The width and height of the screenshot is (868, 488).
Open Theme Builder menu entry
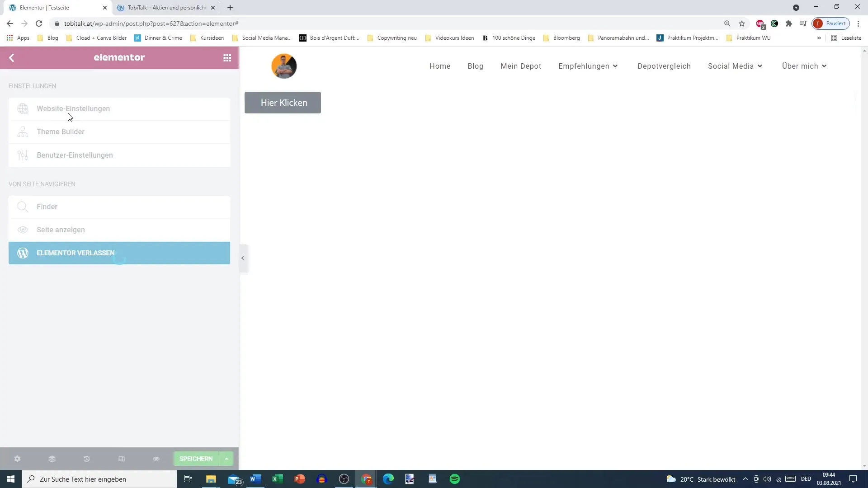tap(119, 132)
